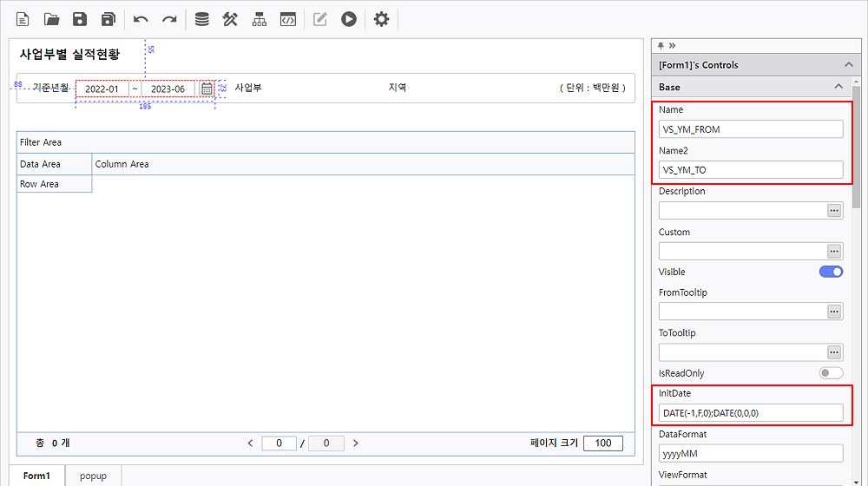The width and height of the screenshot is (868, 486).
Task: Undo the last action
Action: coord(141,19)
